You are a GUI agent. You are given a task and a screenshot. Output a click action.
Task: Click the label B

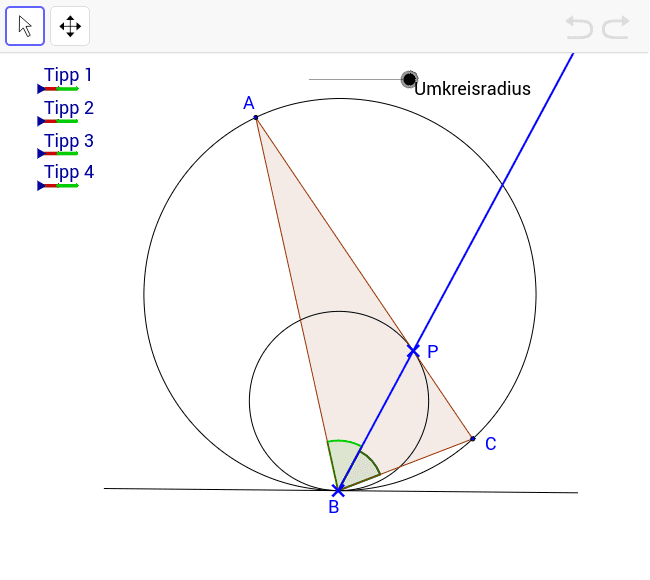point(334,507)
